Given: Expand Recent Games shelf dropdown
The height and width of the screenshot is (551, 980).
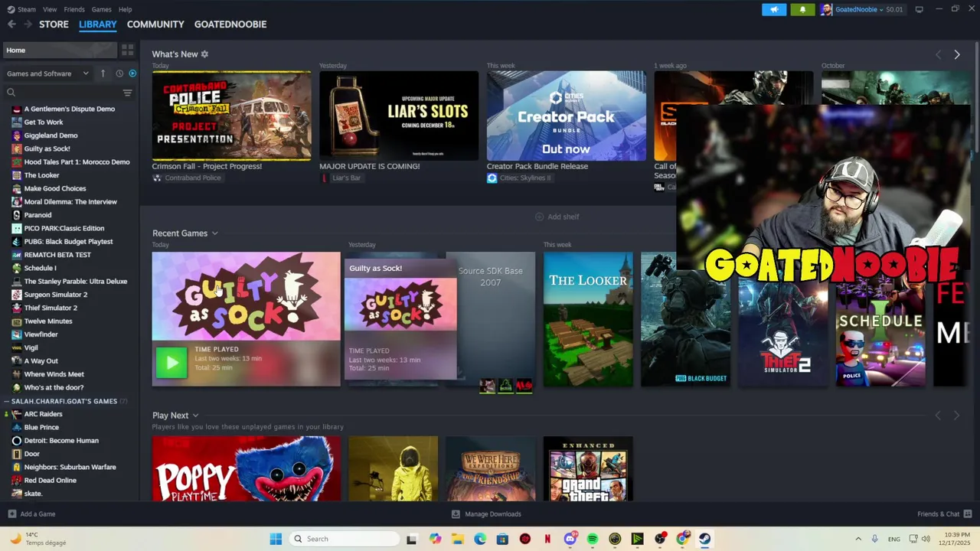Looking at the screenshot, I should (215, 233).
